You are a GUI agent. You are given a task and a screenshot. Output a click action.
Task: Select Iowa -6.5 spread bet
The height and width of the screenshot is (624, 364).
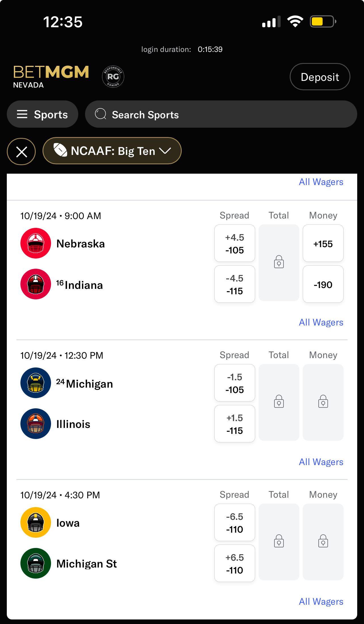[x=235, y=522]
